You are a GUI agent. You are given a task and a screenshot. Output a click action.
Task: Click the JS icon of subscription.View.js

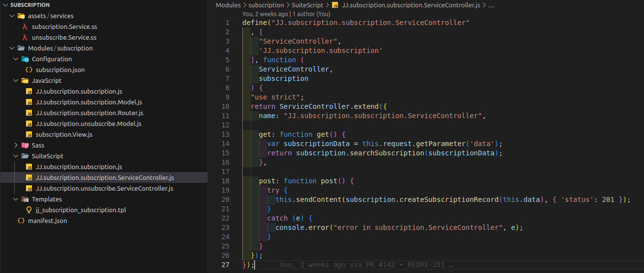click(x=29, y=135)
